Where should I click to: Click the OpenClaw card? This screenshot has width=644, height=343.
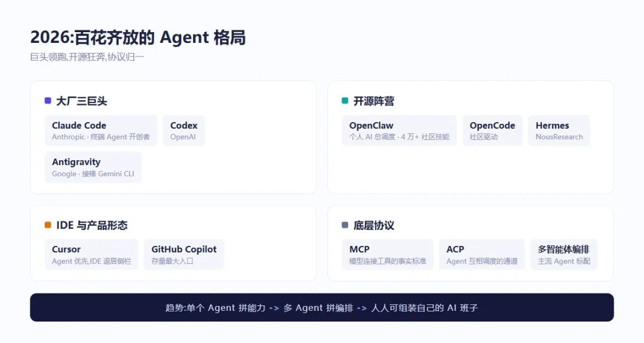pyautogui.click(x=399, y=130)
